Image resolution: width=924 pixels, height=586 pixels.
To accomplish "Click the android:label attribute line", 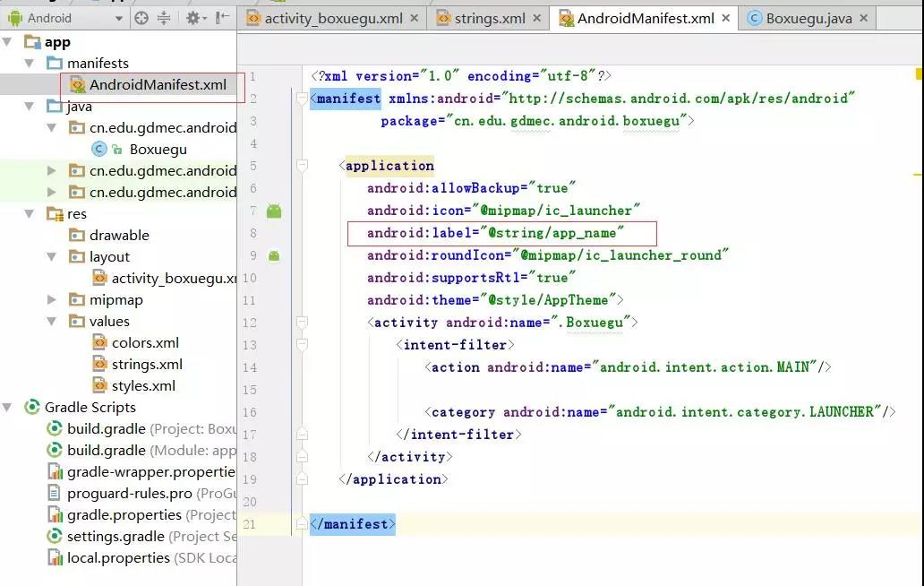I will (x=495, y=233).
